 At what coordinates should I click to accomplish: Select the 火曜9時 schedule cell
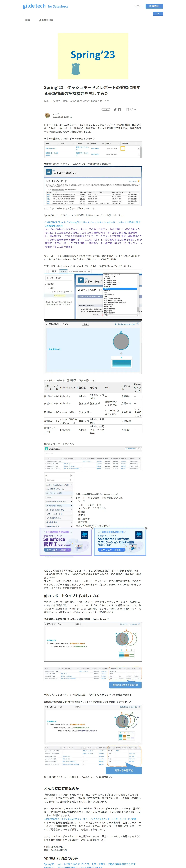click(127, 430)
